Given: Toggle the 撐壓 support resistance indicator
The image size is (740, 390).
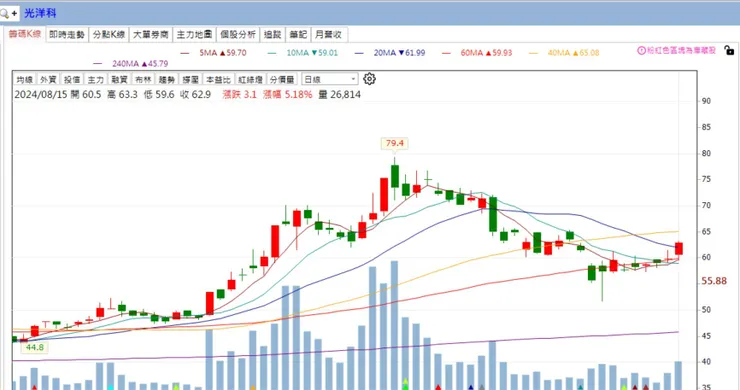Looking at the screenshot, I should click(191, 79).
